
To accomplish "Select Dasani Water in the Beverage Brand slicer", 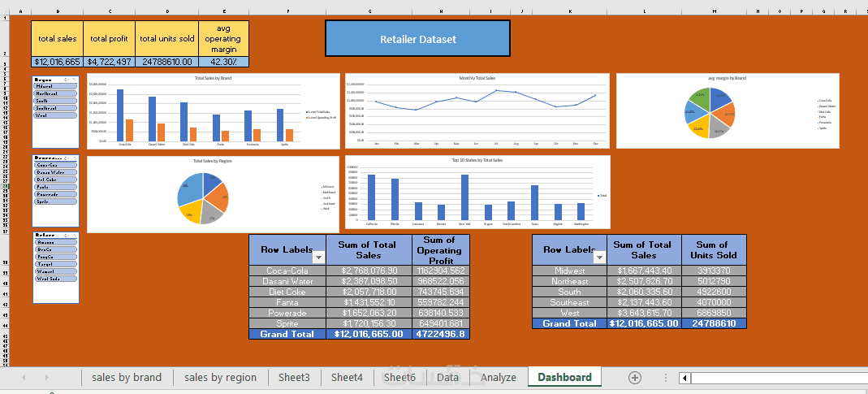I will tap(54, 172).
